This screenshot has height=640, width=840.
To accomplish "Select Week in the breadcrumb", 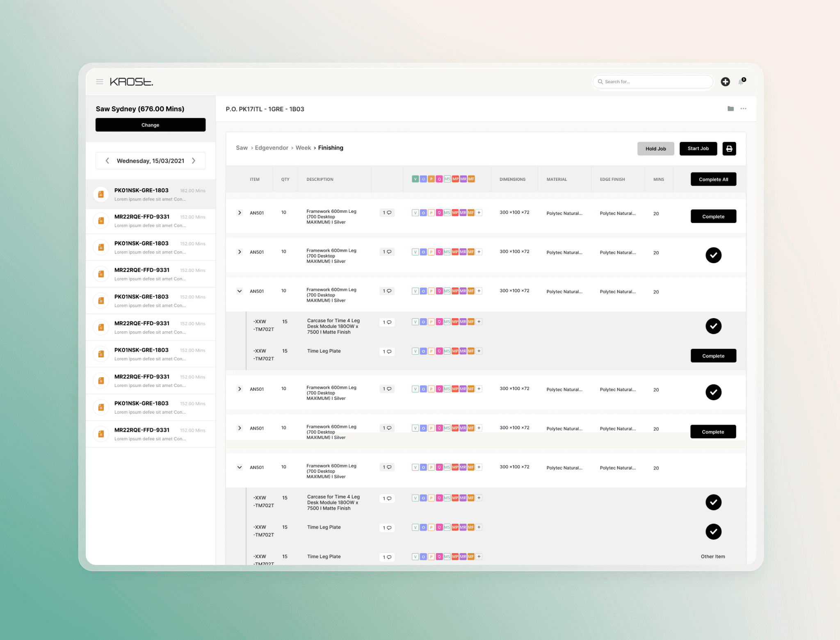I will click(303, 148).
